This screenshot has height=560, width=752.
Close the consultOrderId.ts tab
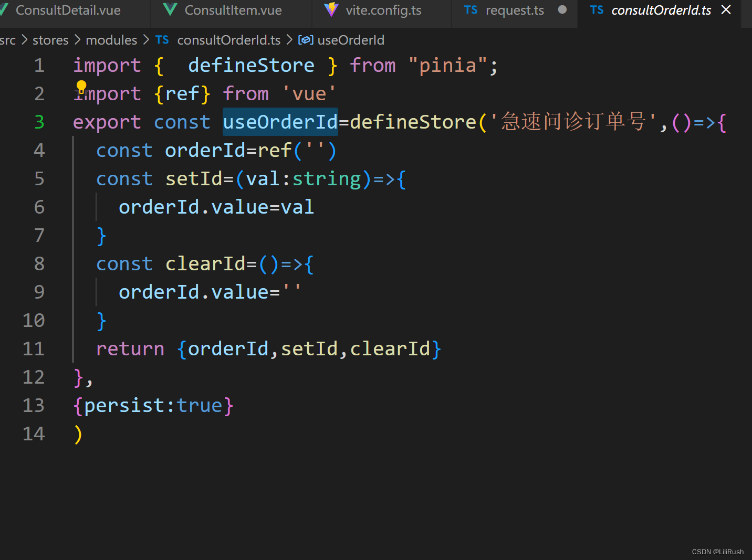coord(726,9)
